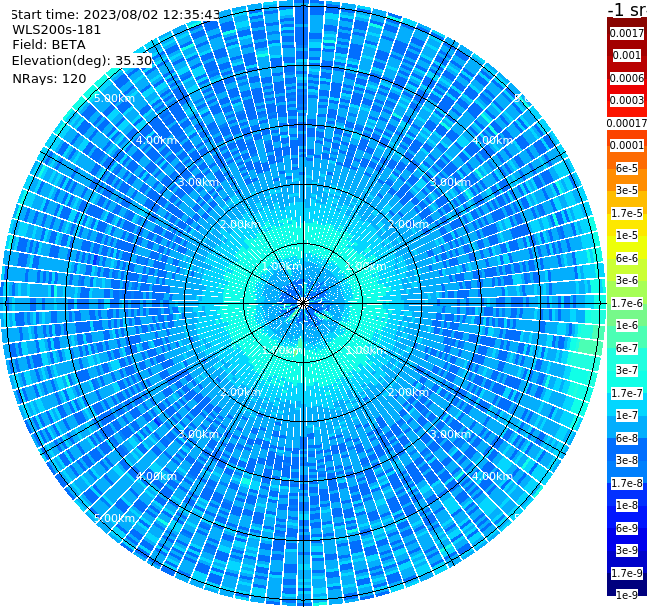Click the 6e-5 colorbar label
The width and height of the screenshot is (647, 607).
[x=627, y=168]
